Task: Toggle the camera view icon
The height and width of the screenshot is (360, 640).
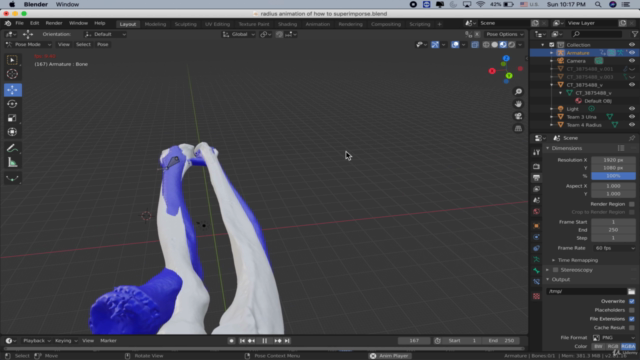Action: (518, 116)
